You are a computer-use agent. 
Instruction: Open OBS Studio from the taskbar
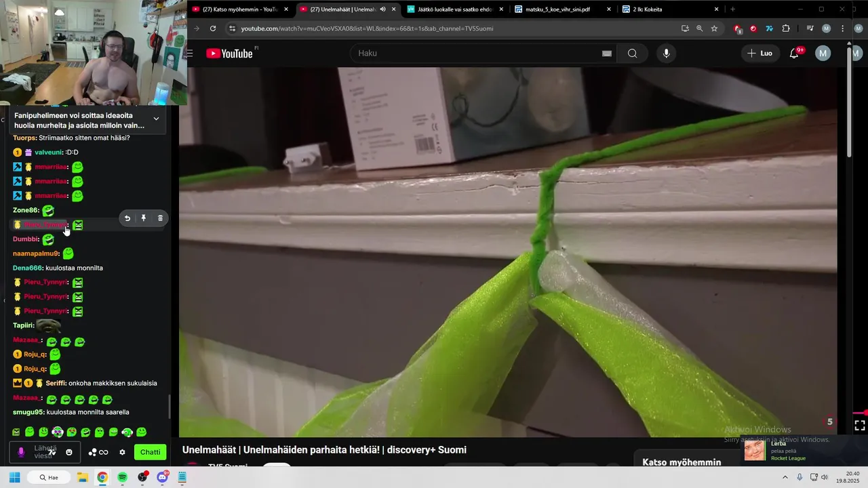click(x=142, y=477)
